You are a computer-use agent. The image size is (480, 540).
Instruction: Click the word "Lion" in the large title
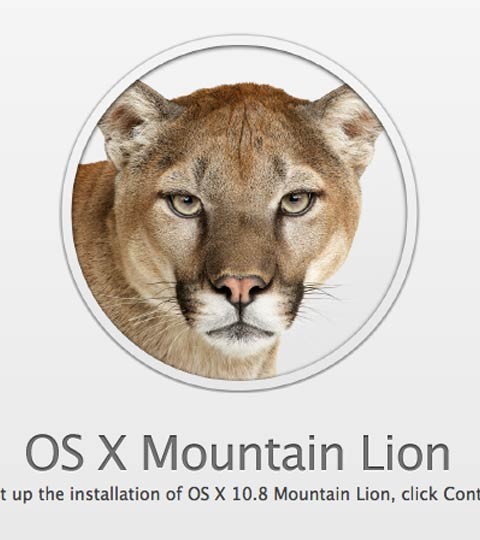pos(406,452)
